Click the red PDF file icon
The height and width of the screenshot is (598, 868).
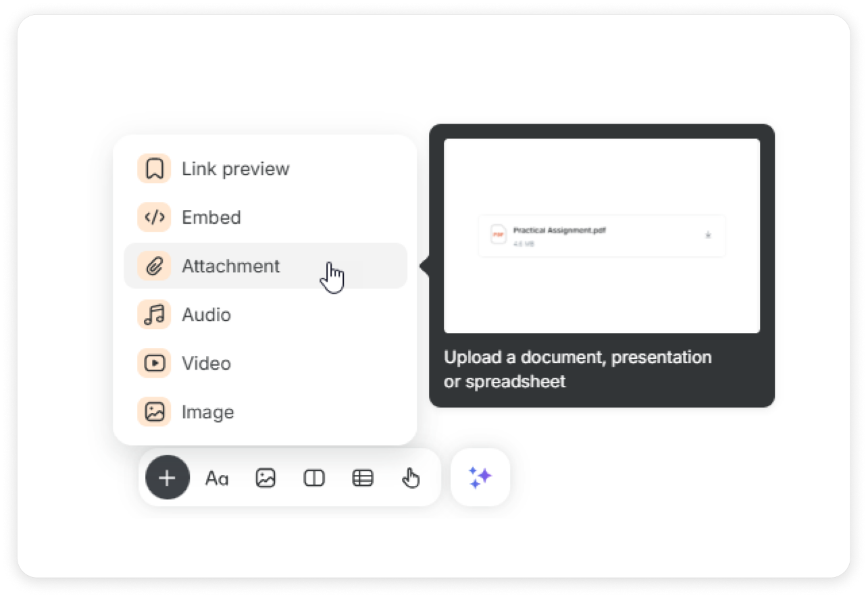(499, 235)
